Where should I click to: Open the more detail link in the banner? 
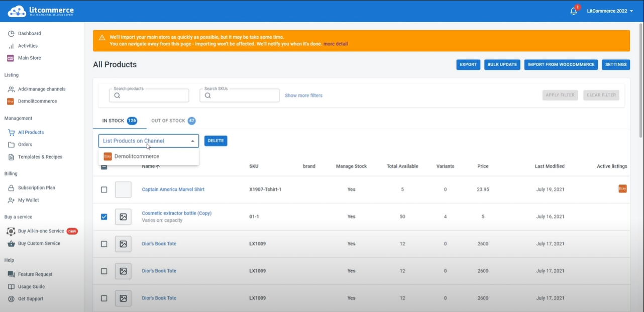pos(336,44)
